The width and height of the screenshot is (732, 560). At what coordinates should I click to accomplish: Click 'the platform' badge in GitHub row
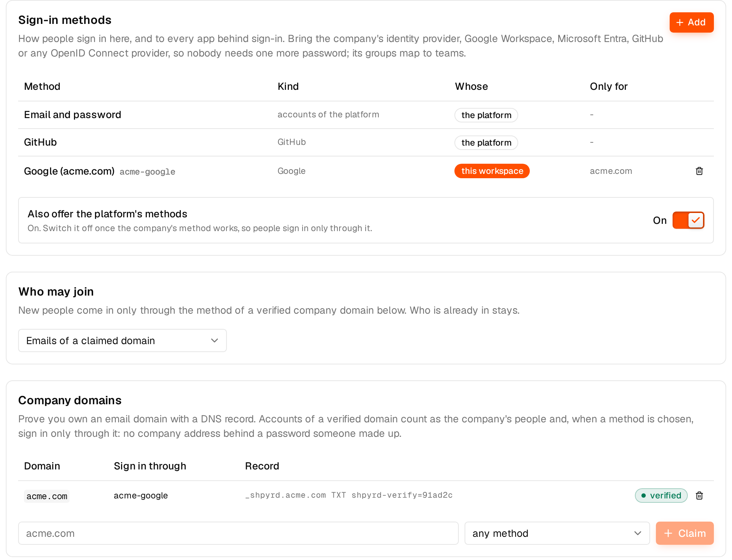[x=486, y=143]
